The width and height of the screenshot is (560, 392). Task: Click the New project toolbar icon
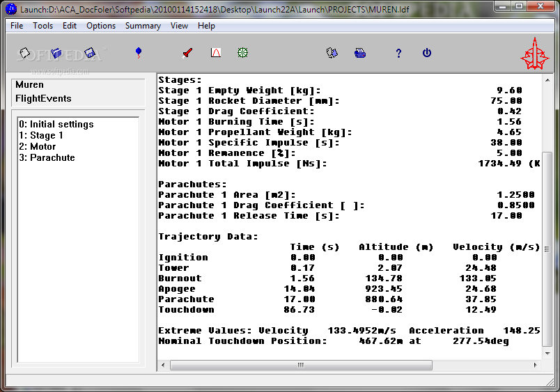pos(24,53)
